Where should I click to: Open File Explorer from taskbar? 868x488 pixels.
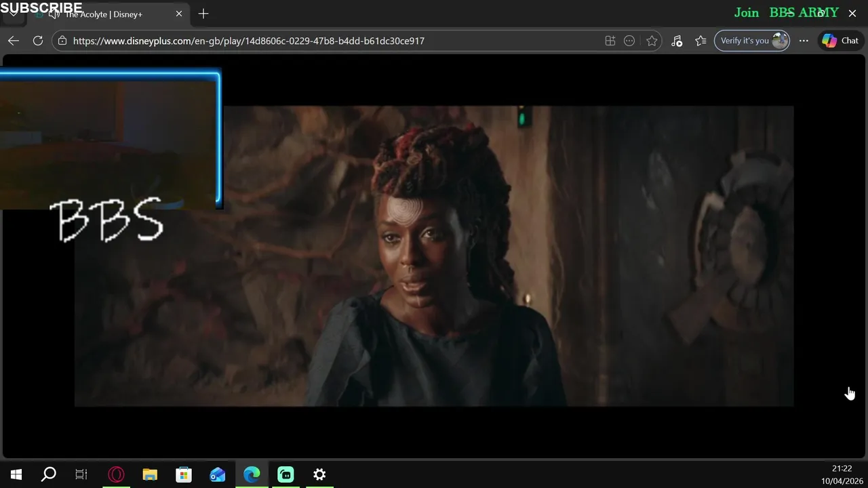150,474
